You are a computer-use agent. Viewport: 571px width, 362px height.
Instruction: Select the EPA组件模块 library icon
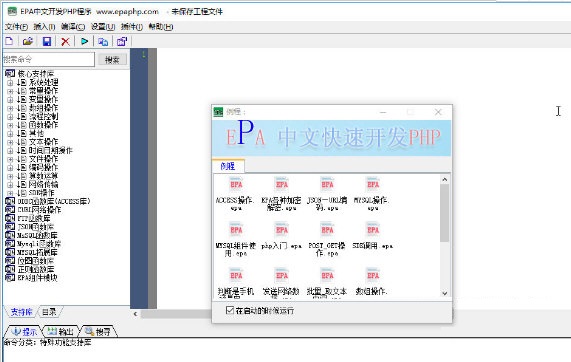coord(10,278)
